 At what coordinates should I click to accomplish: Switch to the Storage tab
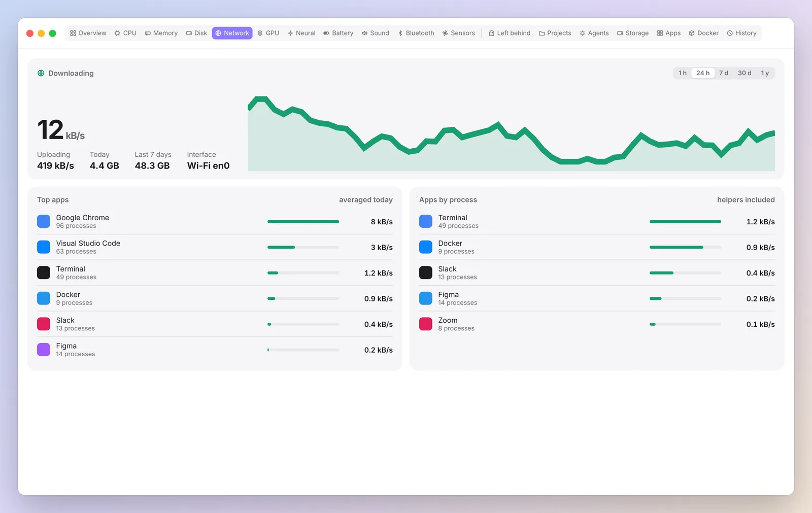click(x=633, y=33)
